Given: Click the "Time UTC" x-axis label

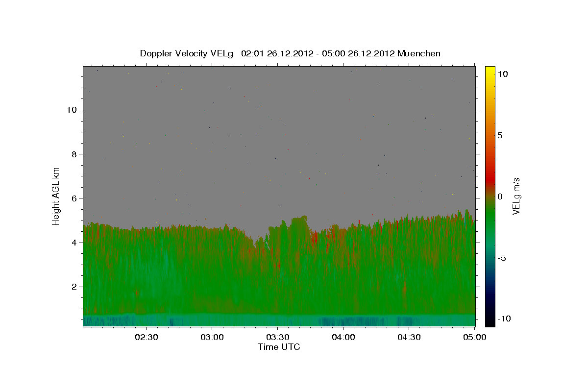Looking at the screenshot, I should point(279,347).
